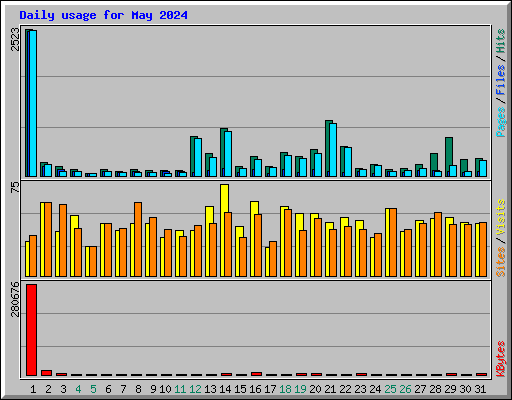Click day label 19 on the x-axis
The image size is (512, 400).
(x=300, y=389)
